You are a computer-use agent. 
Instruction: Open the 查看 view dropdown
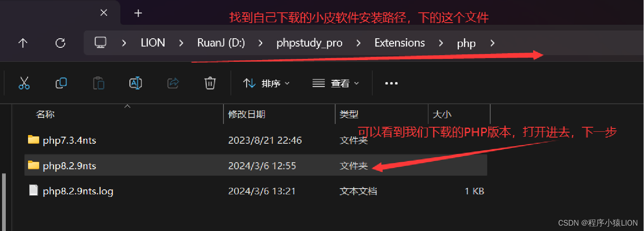[336, 83]
